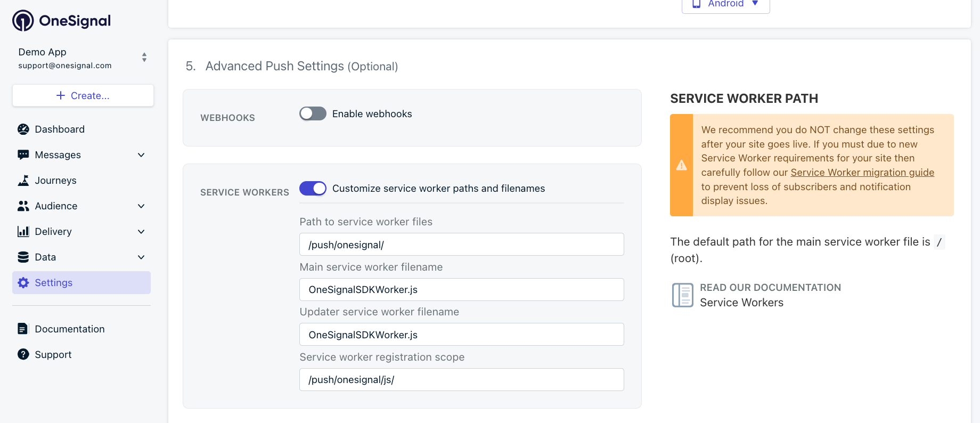Open the Service Workers documentation book icon

pos(682,295)
